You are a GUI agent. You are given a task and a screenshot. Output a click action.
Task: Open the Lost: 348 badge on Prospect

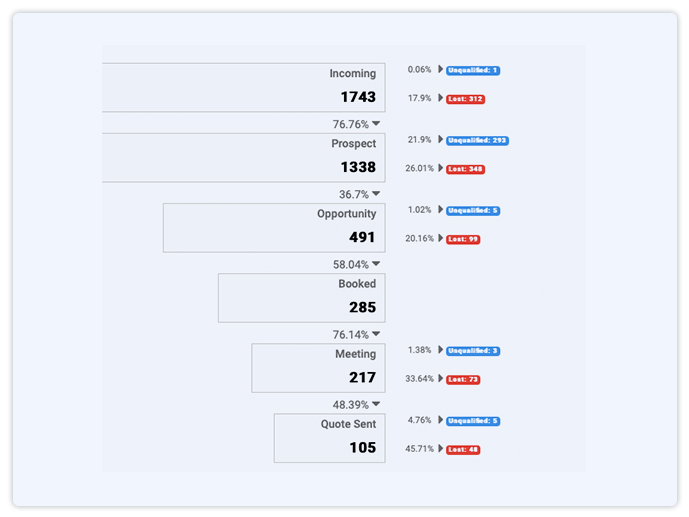(x=465, y=169)
